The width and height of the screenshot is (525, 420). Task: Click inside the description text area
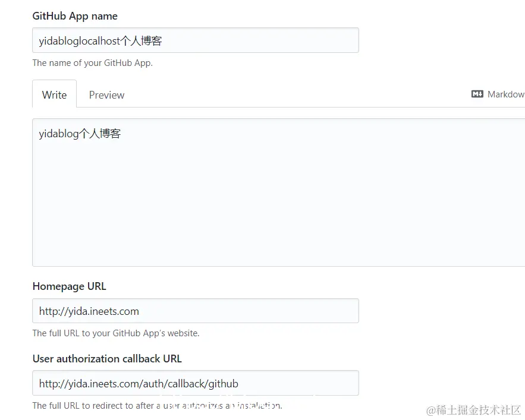[x=279, y=192]
